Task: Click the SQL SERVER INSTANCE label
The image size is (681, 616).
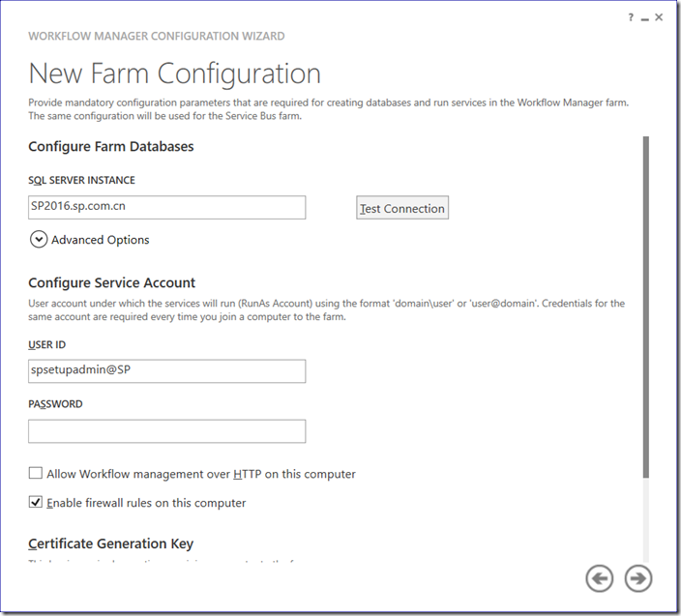Action: 81,180
